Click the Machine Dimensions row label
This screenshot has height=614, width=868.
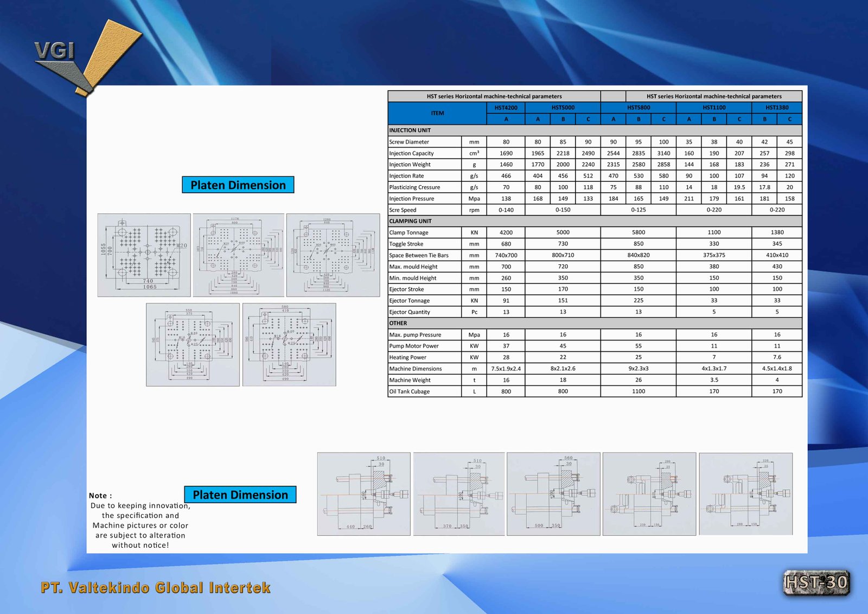coord(416,369)
